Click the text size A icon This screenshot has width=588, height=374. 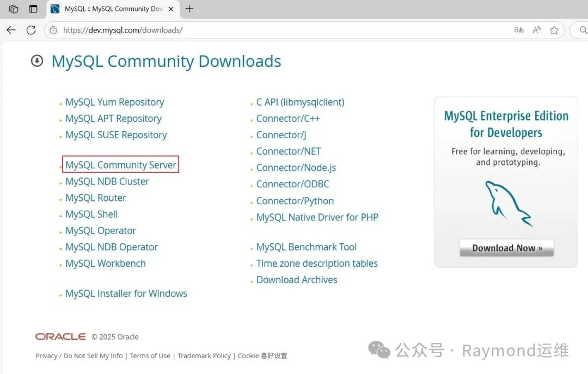click(537, 30)
